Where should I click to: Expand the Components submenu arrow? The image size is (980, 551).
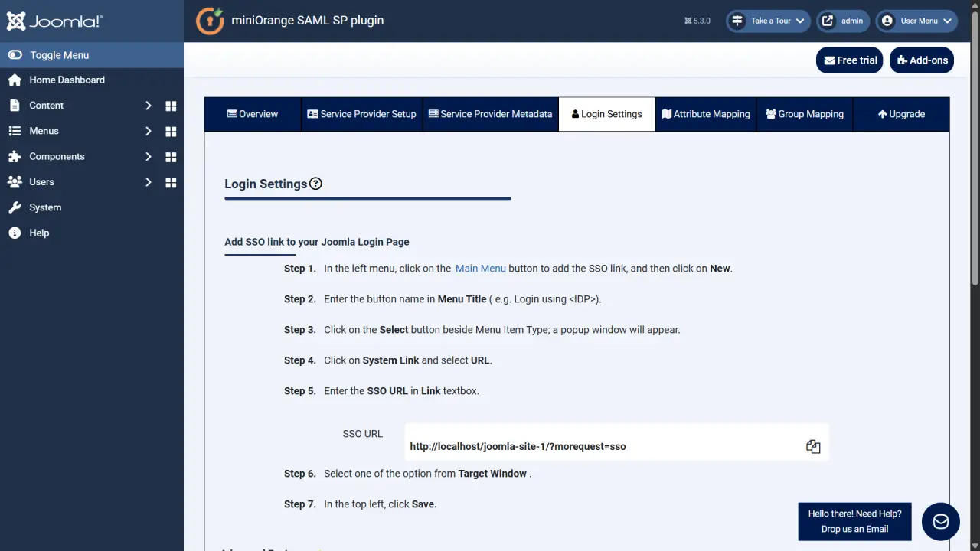click(x=149, y=157)
